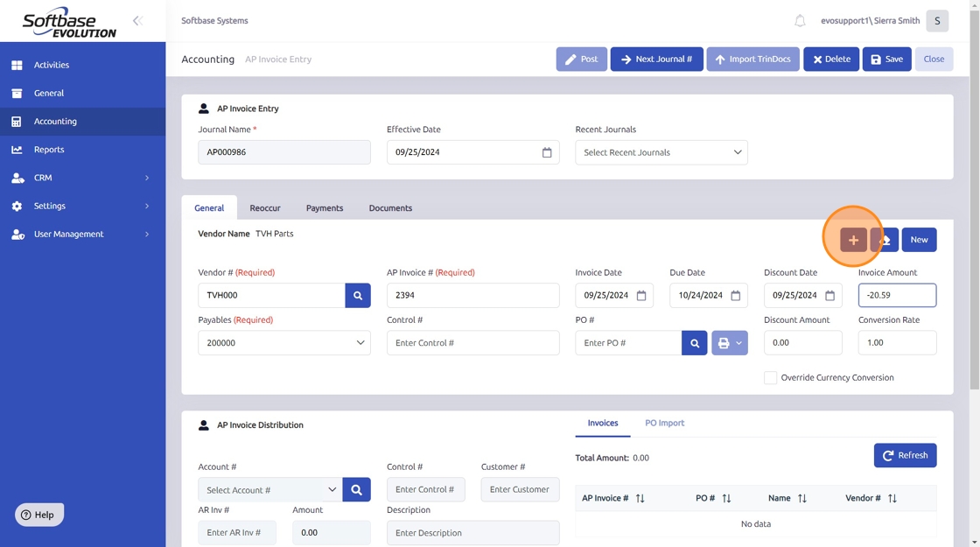Search account number with magnifier icon

(x=356, y=490)
